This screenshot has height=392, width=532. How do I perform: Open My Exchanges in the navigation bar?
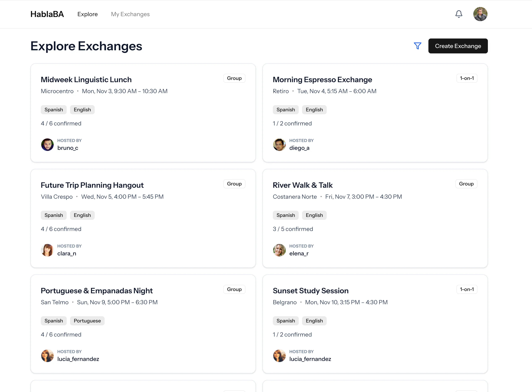130,14
